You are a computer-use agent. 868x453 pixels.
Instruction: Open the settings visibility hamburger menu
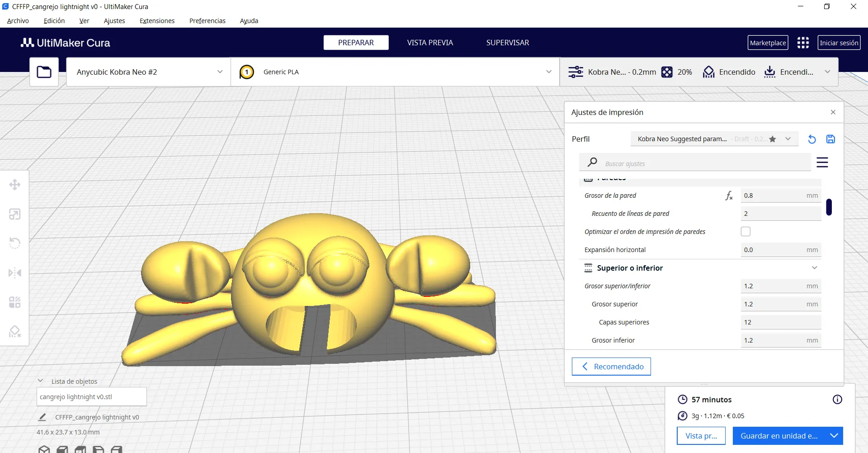tap(822, 162)
